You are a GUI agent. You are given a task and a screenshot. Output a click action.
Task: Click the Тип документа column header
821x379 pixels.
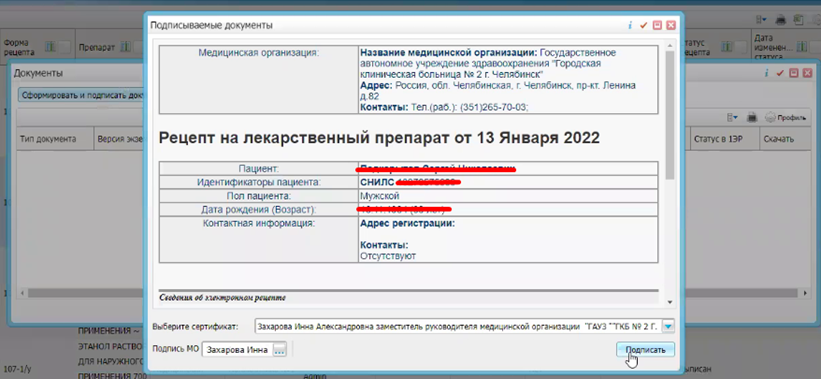click(54, 139)
